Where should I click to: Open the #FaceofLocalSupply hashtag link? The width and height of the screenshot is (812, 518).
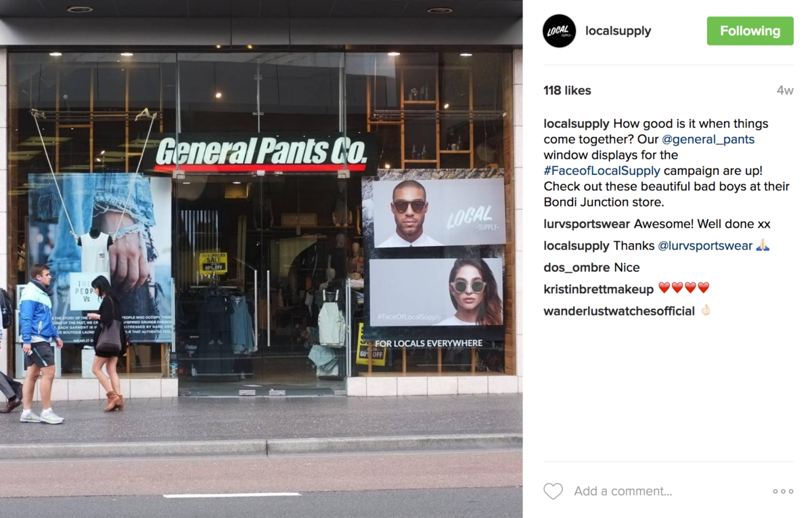602,171
